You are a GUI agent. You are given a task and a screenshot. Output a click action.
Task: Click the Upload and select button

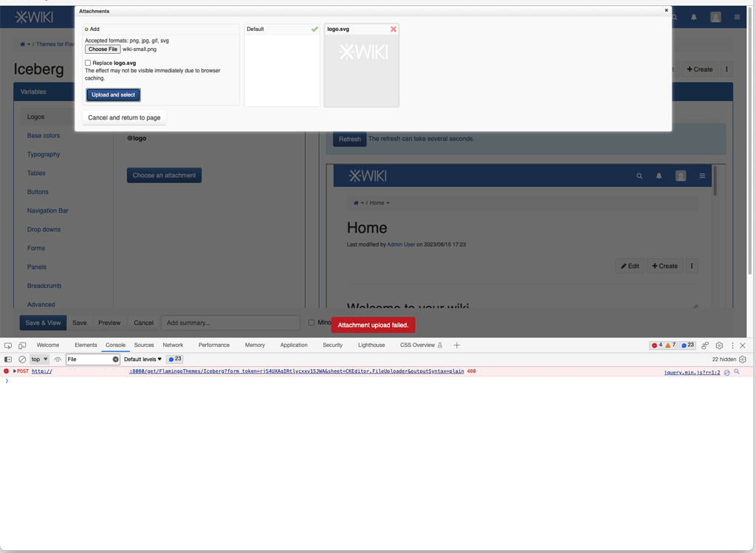pyautogui.click(x=113, y=95)
